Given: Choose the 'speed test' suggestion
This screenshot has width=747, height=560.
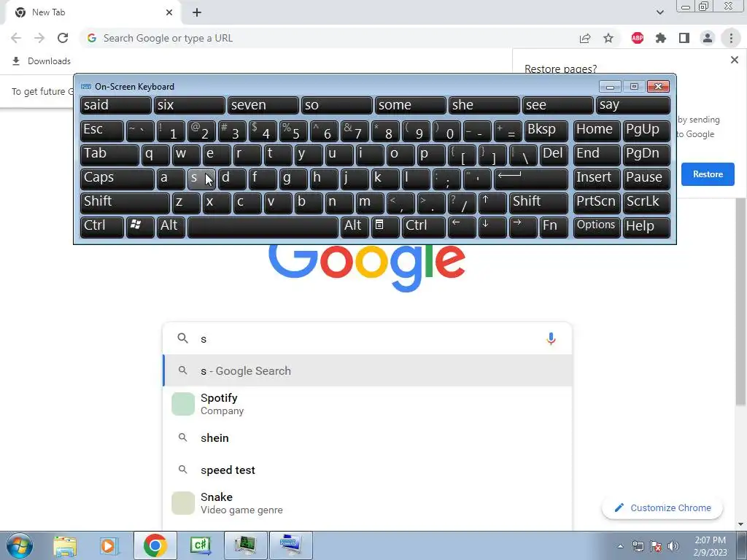Looking at the screenshot, I should (367, 470).
